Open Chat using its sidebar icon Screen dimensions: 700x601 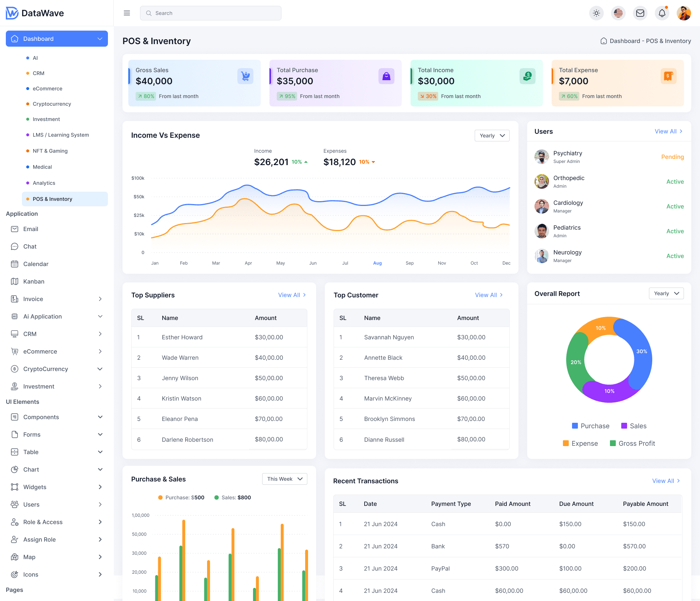(15, 246)
